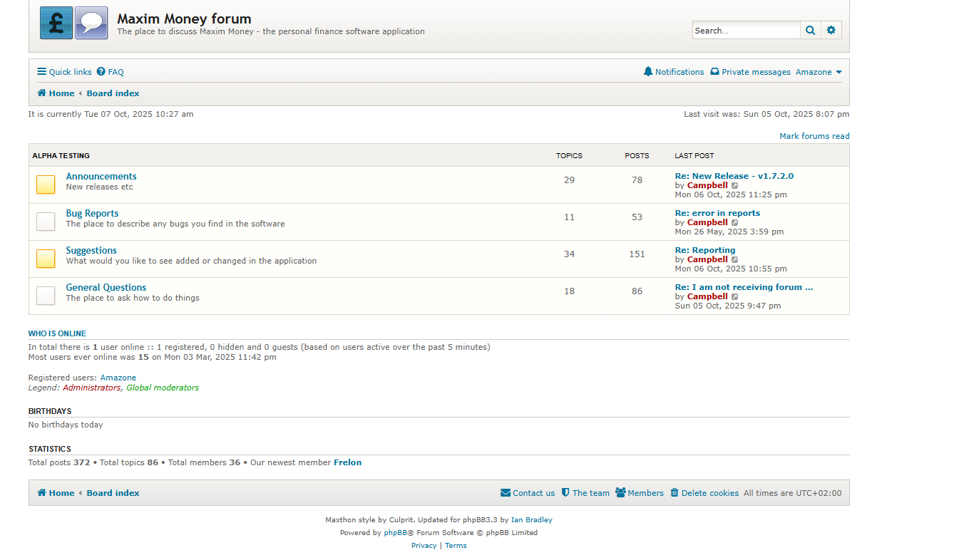Image resolution: width=974 pixels, height=560 pixels.
Task: Open Notifications bell icon
Action: [x=647, y=72]
